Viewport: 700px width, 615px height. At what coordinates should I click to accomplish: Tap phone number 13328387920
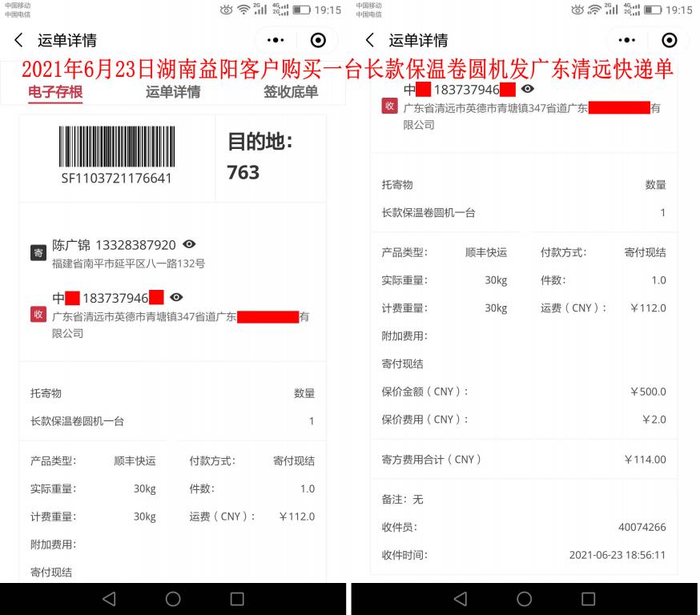[135, 245]
